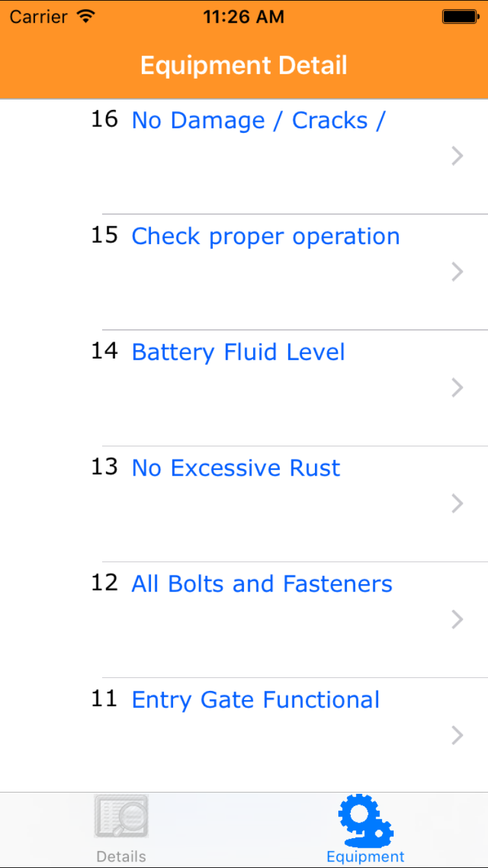The image size is (488, 868).
Task: Open "Entry Gate Functional" item
Action: (x=255, y=699)
